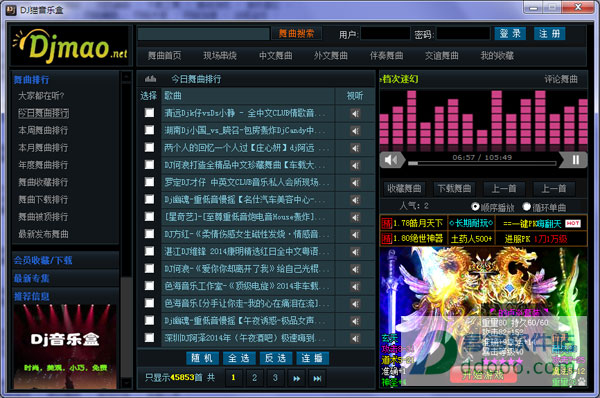This screenshot has width=600, height=398.
Task: Mute the player volume speaker icon
Action: 391,160
